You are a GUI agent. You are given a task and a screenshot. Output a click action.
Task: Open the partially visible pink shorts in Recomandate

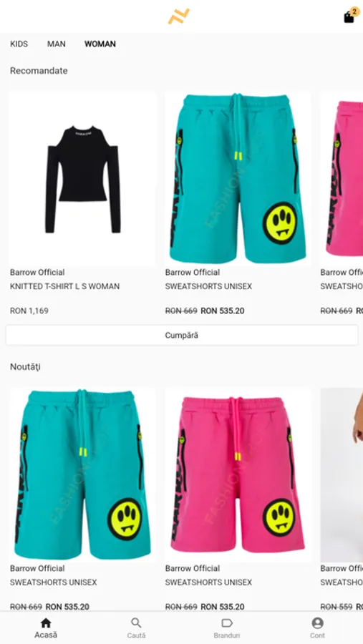(x=342, y=179)
